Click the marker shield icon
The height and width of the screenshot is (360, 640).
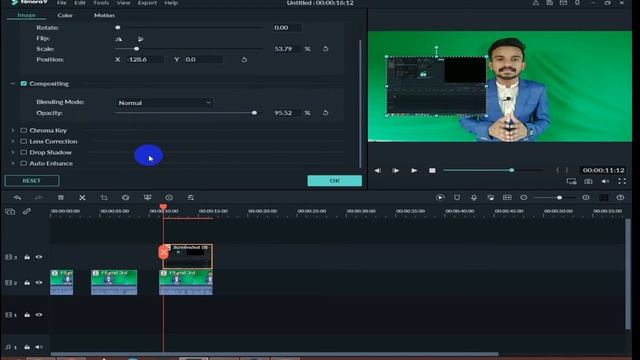(457, 198)
